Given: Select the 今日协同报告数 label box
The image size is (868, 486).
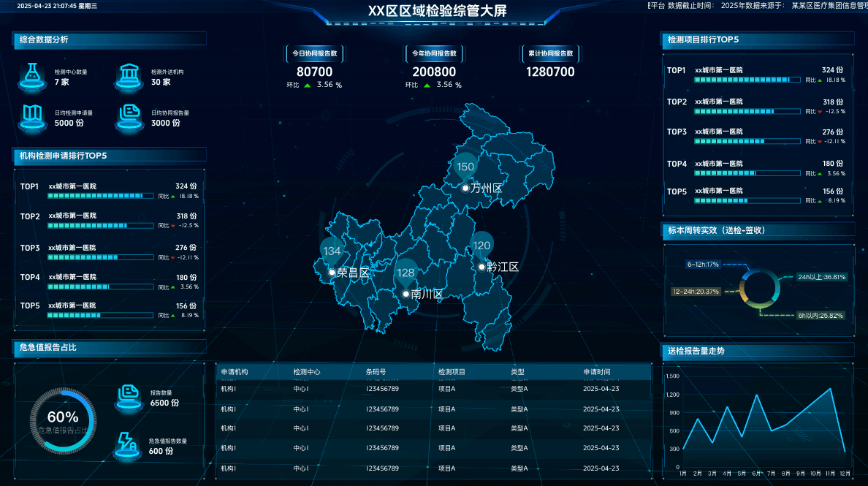Looking at the screenshot, I should coord(314,53).
